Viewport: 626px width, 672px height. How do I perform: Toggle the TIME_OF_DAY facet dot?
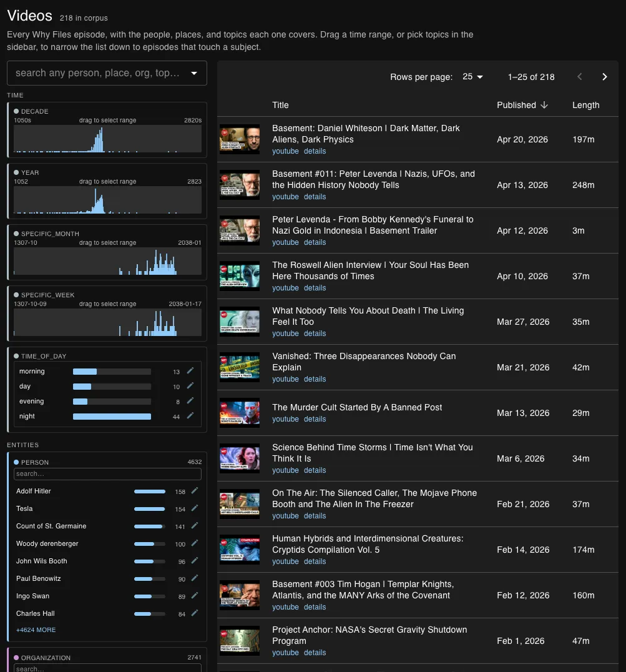click(16, 356)
